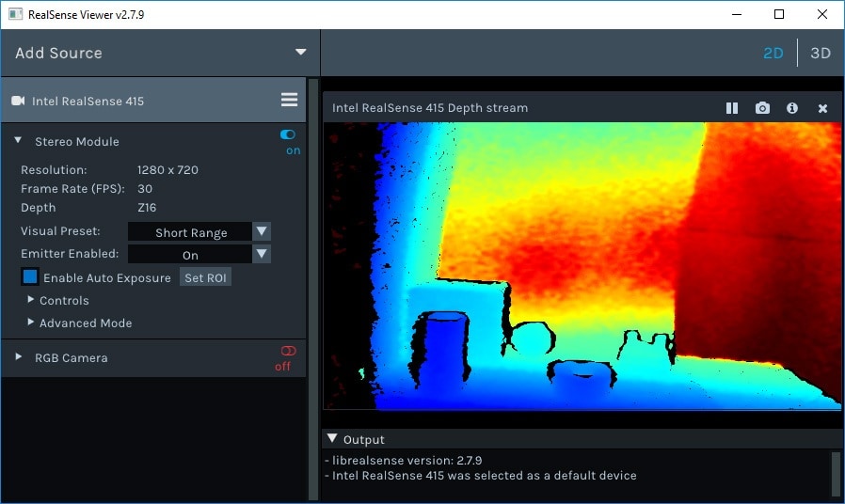This screenshot has width=845, height=504.
Task: Show Depth stream info
Action: (x=792, y=108)
